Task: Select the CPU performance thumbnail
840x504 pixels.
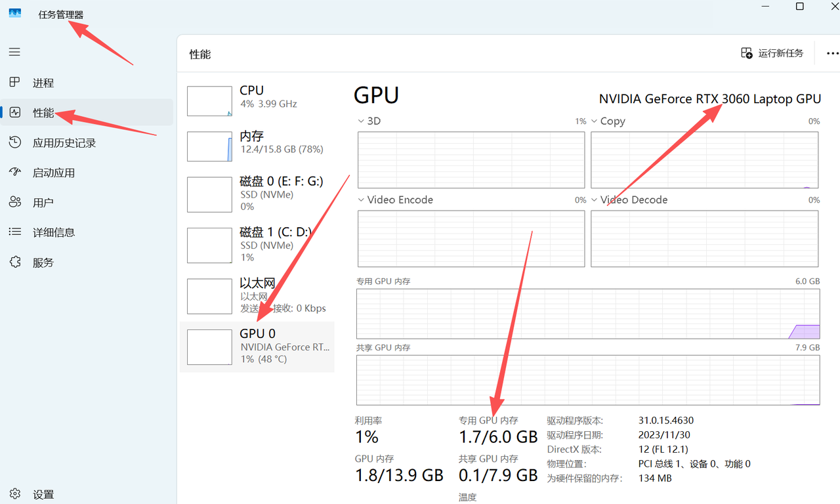Action: point(209,101)
